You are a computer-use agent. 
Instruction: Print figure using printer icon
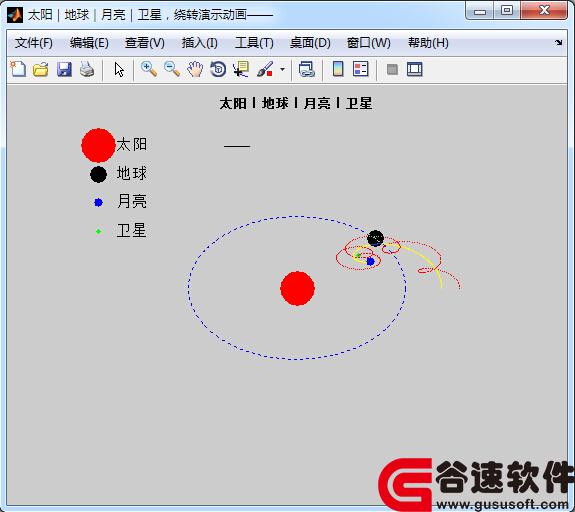[87, 69]
